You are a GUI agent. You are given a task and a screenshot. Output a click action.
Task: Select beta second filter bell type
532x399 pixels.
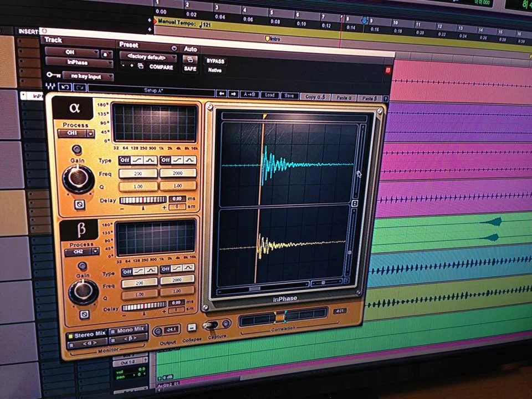(x=188, y=268)
